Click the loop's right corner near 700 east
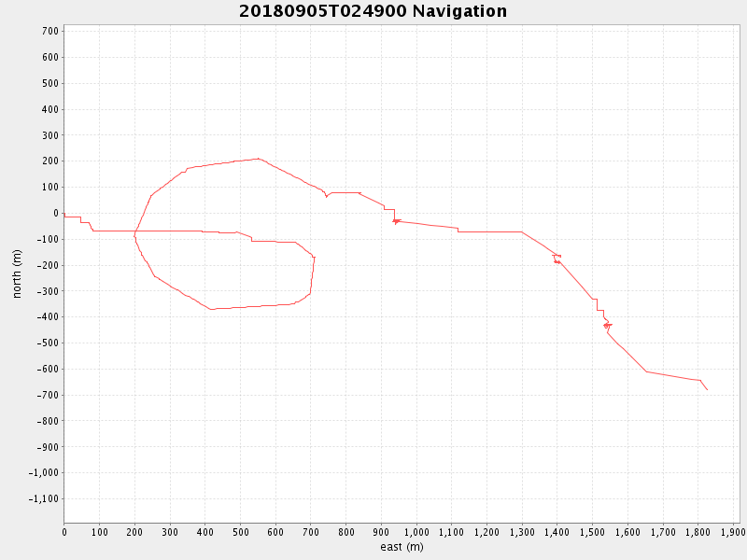747x560 pixels. 314,257
